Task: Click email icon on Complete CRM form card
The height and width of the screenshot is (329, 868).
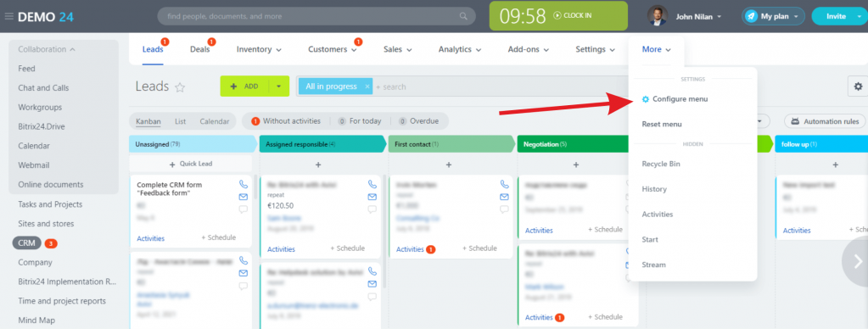Action: coord(244,197)
